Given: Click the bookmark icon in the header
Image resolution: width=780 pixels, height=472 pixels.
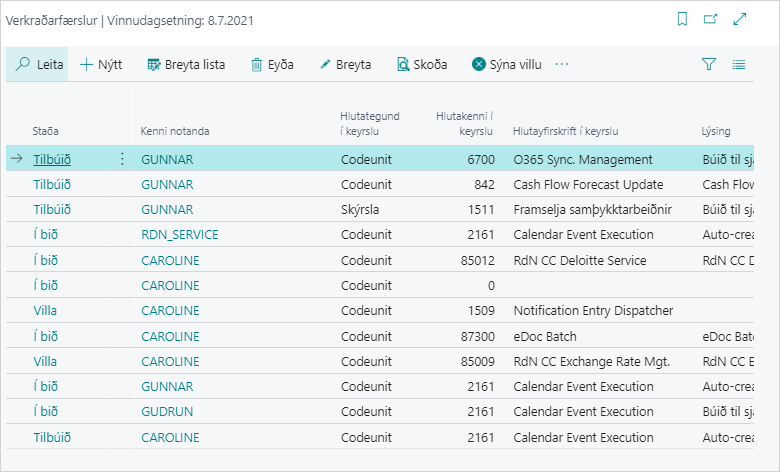Looking at the screenshot, I should (x=682, y=19).
